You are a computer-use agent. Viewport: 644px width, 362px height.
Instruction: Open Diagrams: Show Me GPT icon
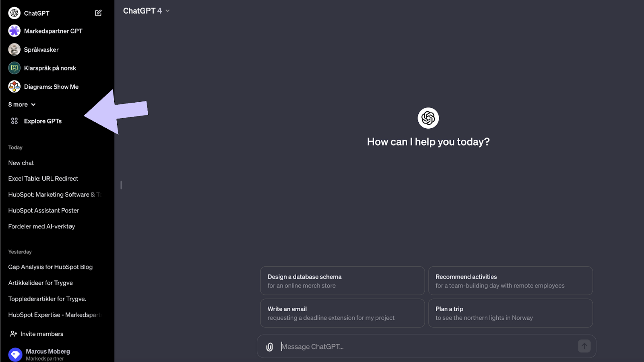point(14,86)
